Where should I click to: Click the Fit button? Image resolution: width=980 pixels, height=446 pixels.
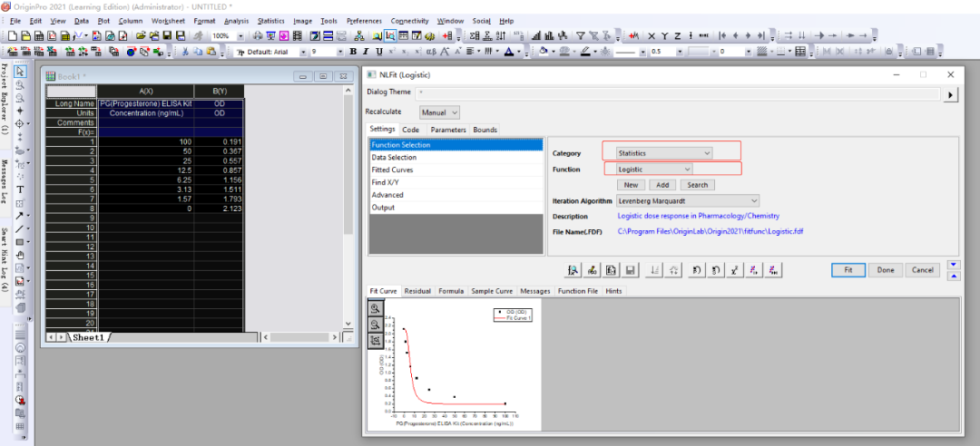coord(847,270)
